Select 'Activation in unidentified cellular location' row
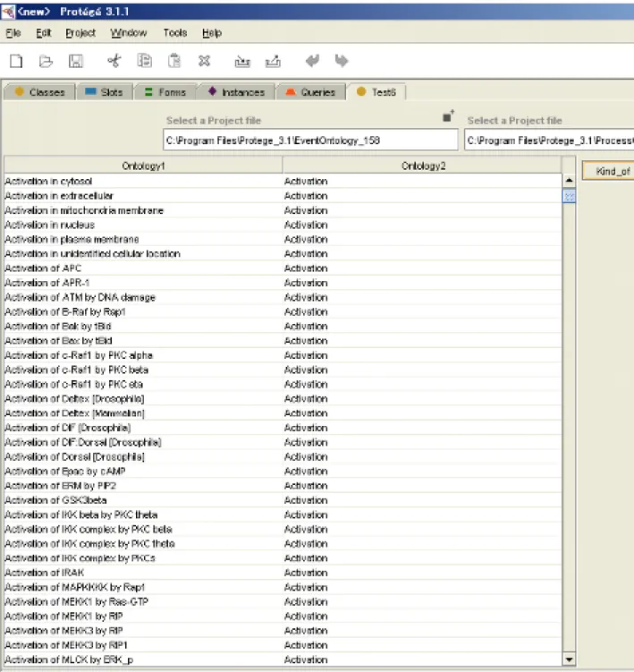 283,254
